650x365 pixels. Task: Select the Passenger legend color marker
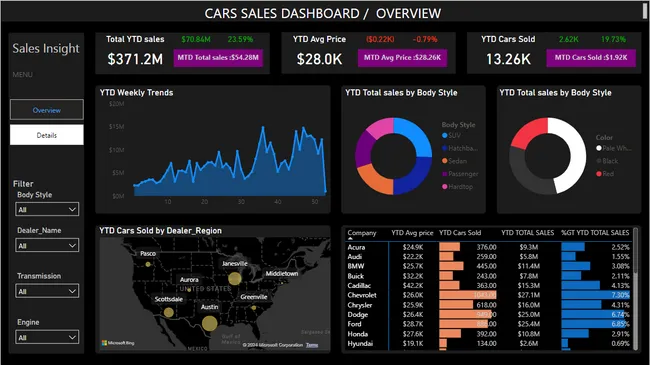(445, 174)
